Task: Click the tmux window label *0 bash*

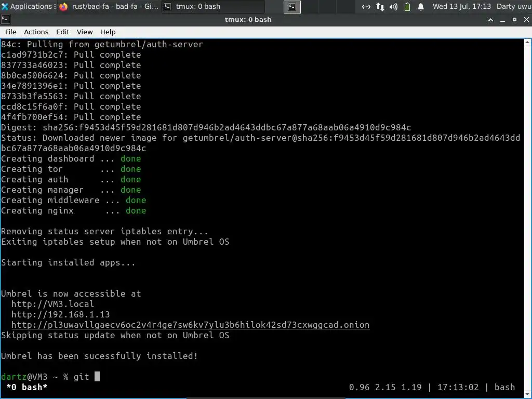Action: (27, 387)
